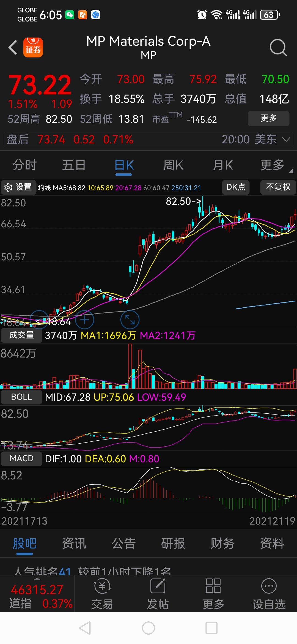Click the left circle chart control
The height and width of the screenshot is (644, 297).
(x=39, y=320)
